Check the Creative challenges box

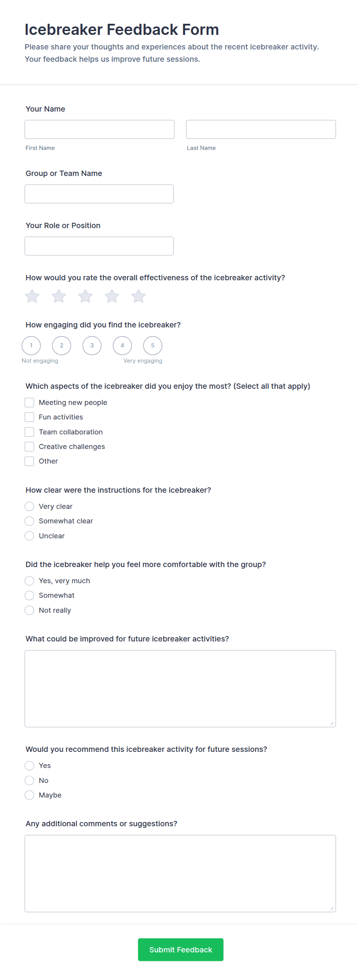[30, 446]
